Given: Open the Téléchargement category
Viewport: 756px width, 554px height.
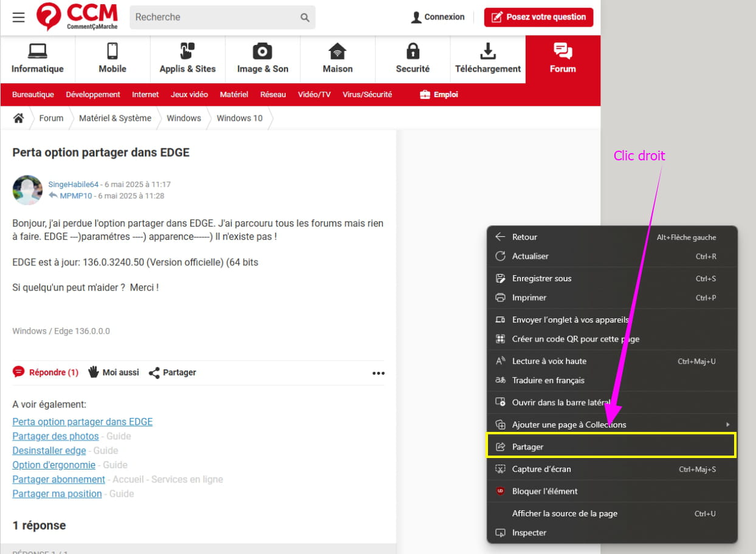Looking at the screenshot, I should point(488,59).
